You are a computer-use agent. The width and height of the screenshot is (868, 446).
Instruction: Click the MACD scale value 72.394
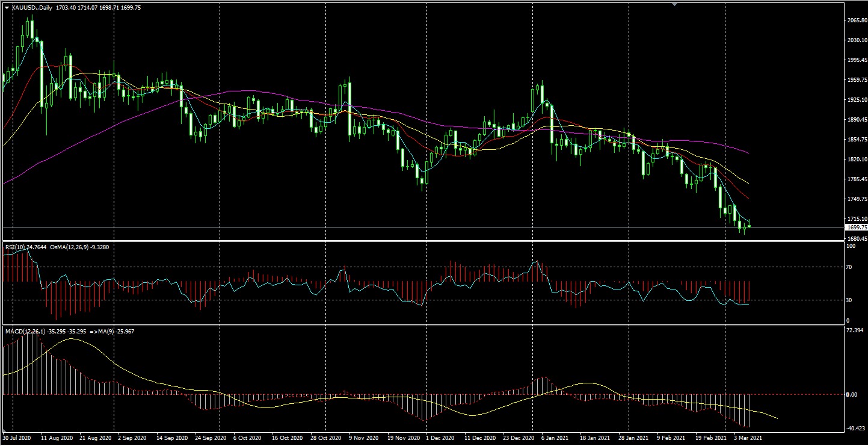[854, 331]
